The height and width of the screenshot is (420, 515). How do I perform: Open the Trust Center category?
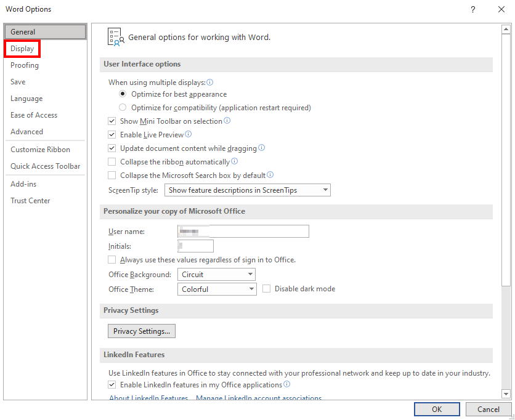coord(46,201)
